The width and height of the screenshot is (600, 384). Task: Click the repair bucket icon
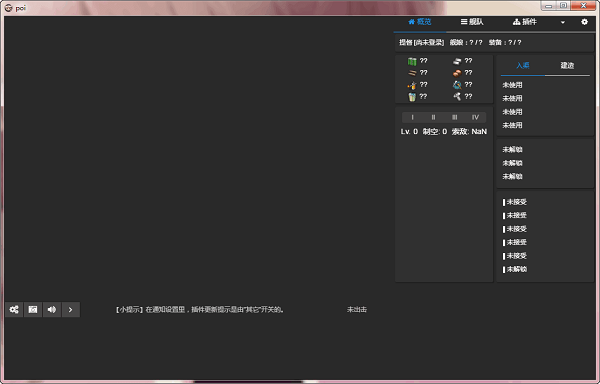coord(412,97)
